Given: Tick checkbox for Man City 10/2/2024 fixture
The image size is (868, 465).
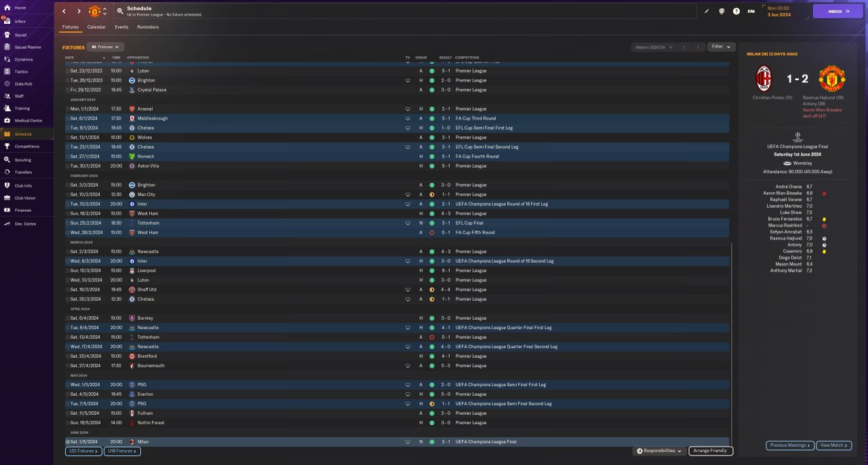Looking at the screenshot, I should click(68, 194).
